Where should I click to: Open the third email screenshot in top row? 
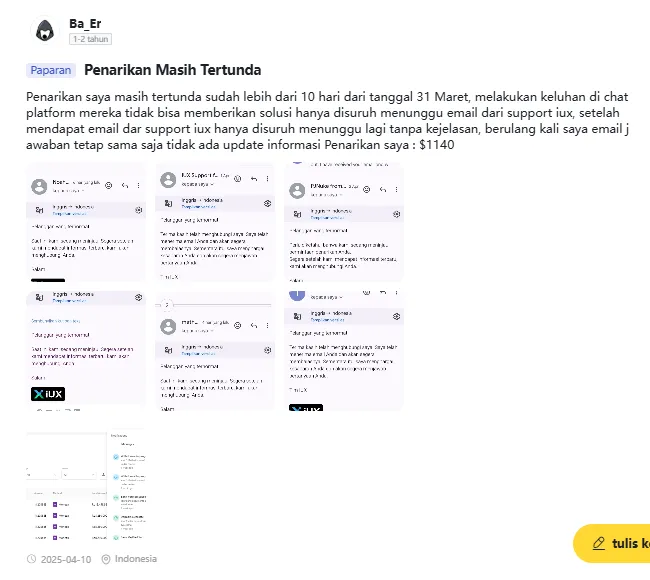344,223
